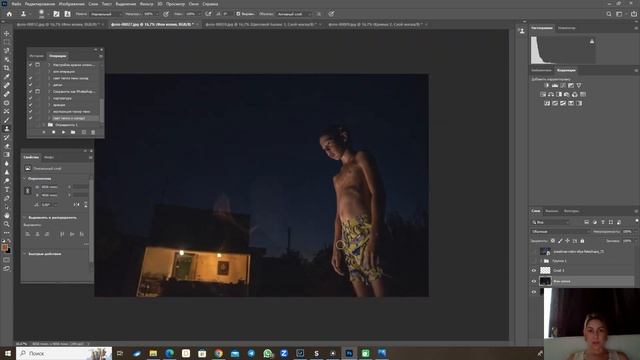Screen dimensions: 640x360
Task: Stop action recording
Action: coord(44,132)
